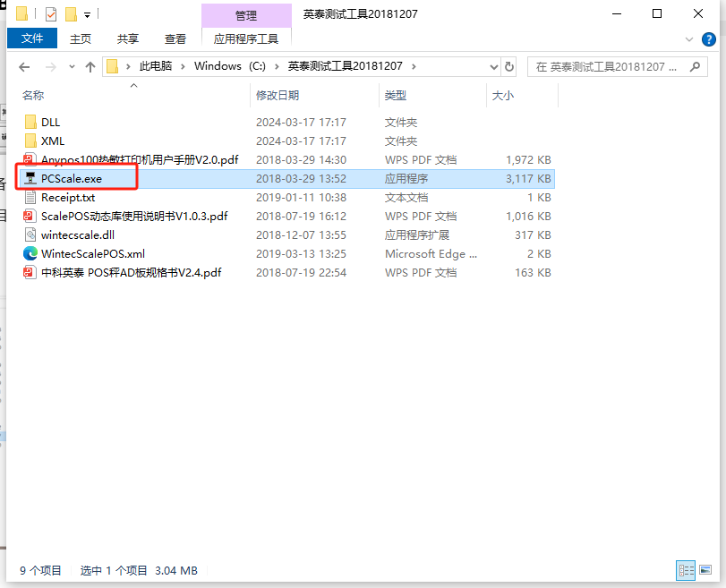Click the file name WintecScalePOS.xml
726x588 pixels.
click(93, 253)
